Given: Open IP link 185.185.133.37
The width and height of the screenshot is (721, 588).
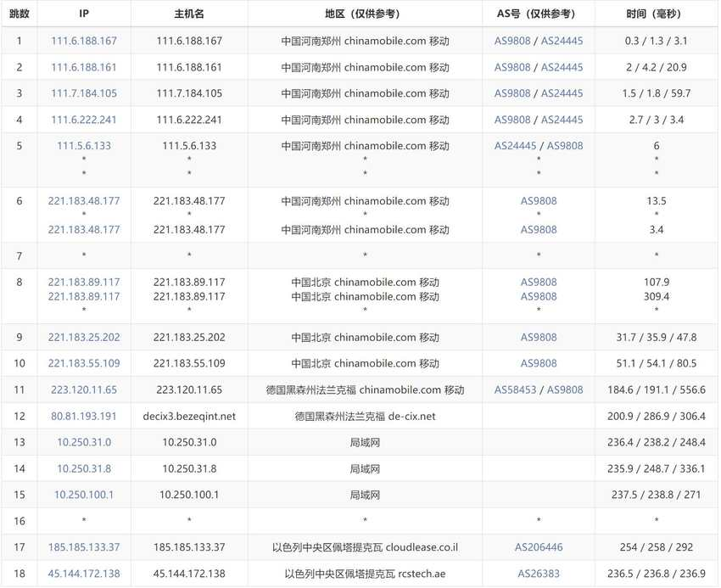Looking at the screenshot, I should [84, 547].
